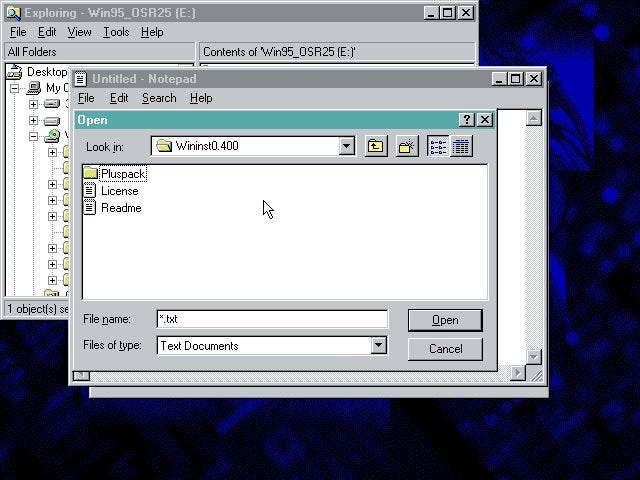Open Explorer Tools menu
Screen dimensions: 640x480
[x=116, y=32]
